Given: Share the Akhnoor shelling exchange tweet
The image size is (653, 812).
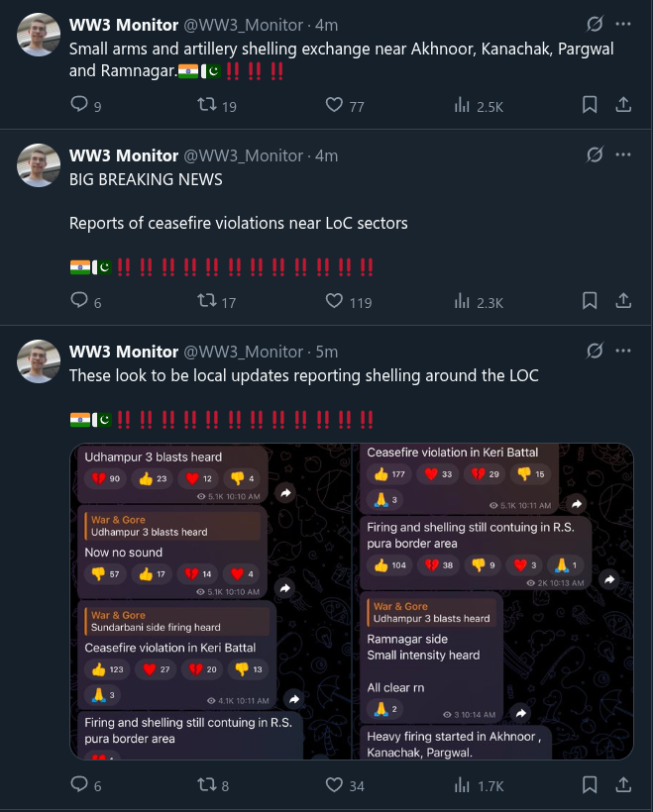Looking at the screenshot, I should point(623,105).
